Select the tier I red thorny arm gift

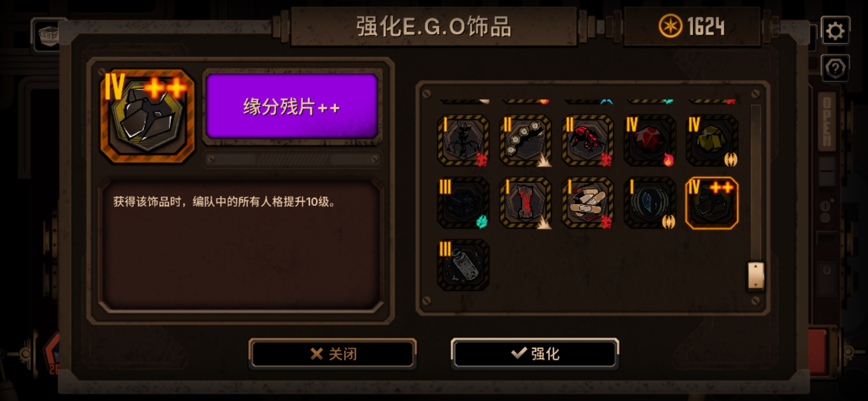[x=525, y=203]
